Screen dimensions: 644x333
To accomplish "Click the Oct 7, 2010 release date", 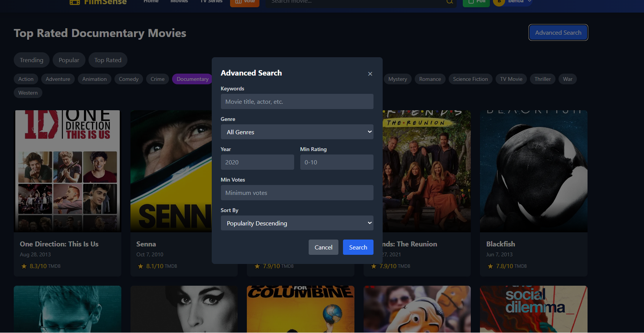I will click(x=150, y=254).
